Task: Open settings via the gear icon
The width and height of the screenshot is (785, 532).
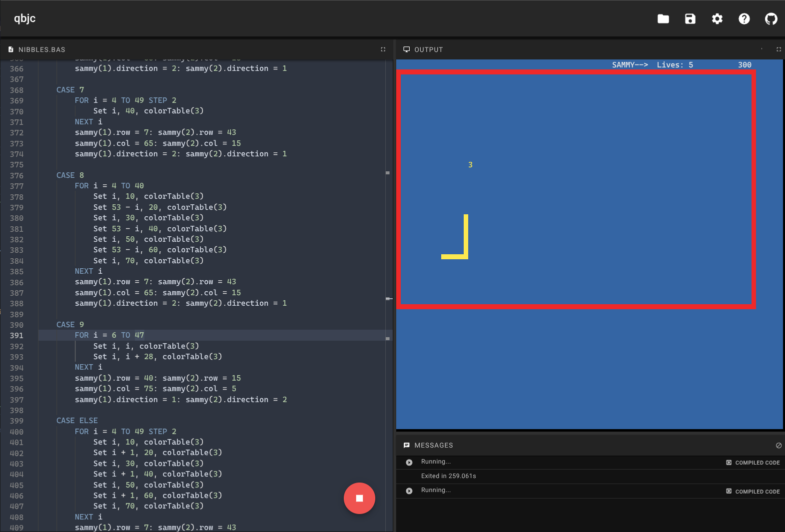Action: point(717,19)
